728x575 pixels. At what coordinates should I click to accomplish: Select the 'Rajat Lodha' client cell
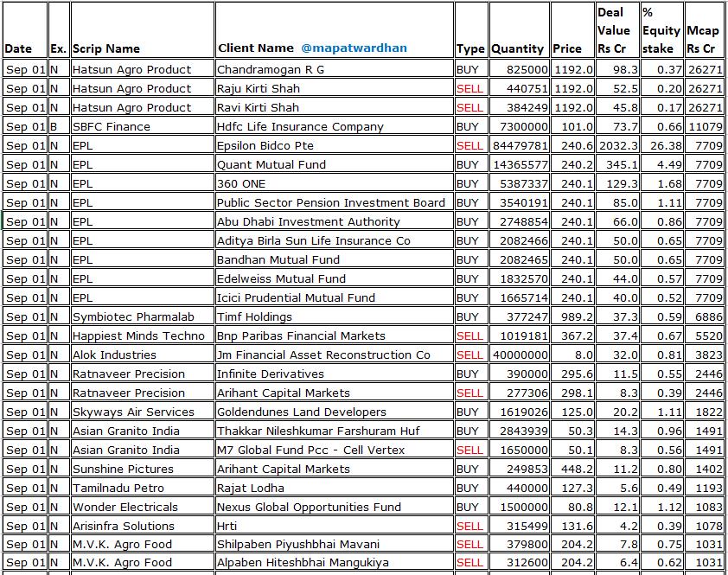(x=335, y=489)
